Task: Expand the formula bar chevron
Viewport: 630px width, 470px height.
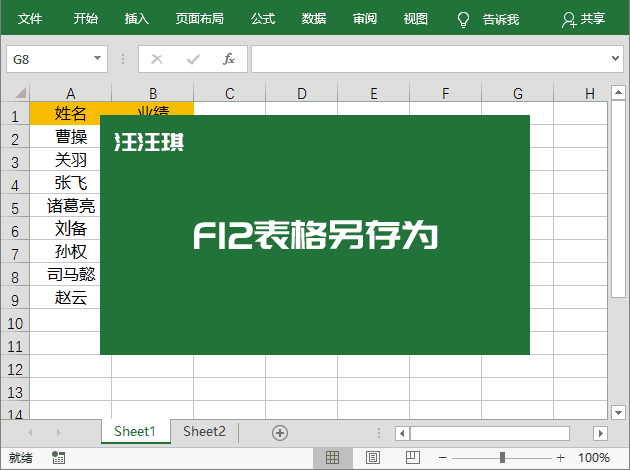Action: pos(615,58)
